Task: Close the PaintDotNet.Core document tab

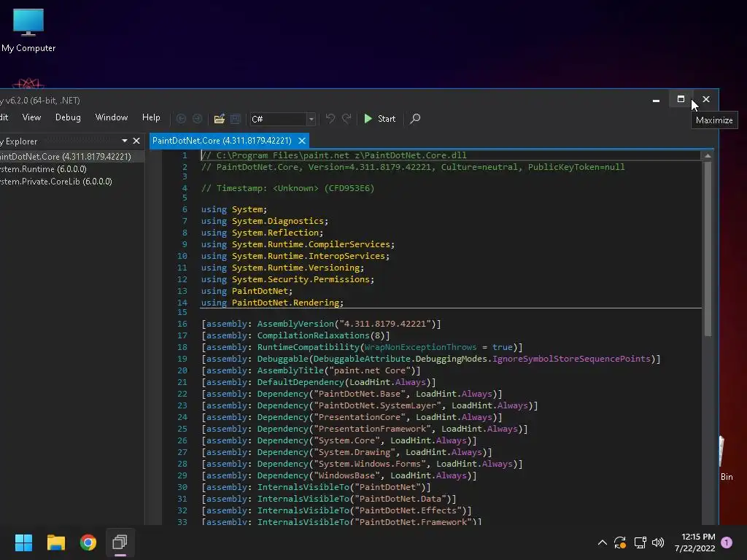Action: 301,141
